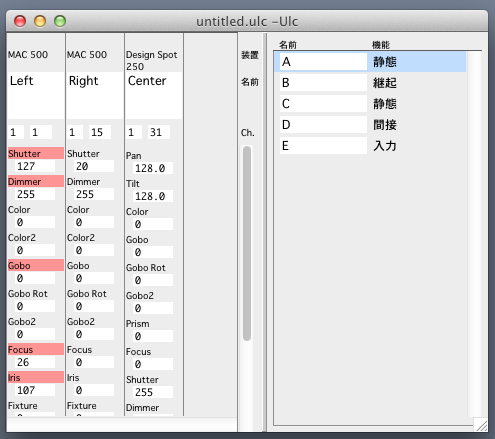Edit the fixture name Right
495x439 pixels.
tap(95, 95)
